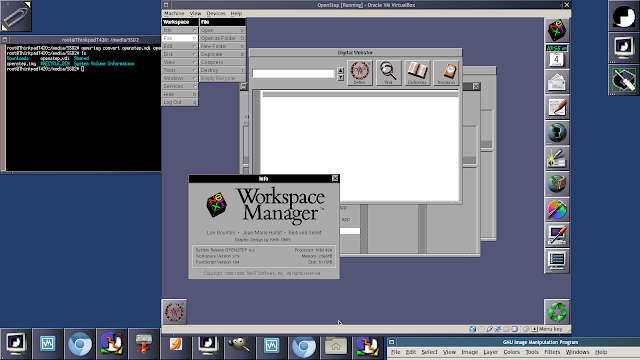Open the Dictionary book icon
The height and width of the screenshot is (360, 640).
[x=417, y=73]
